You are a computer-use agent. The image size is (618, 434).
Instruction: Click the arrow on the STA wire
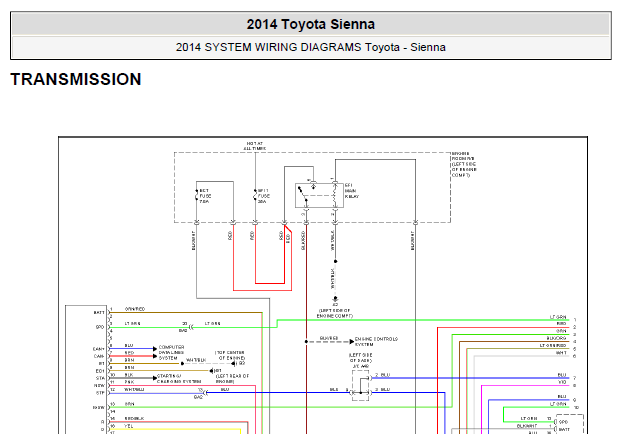click(155, 378)
